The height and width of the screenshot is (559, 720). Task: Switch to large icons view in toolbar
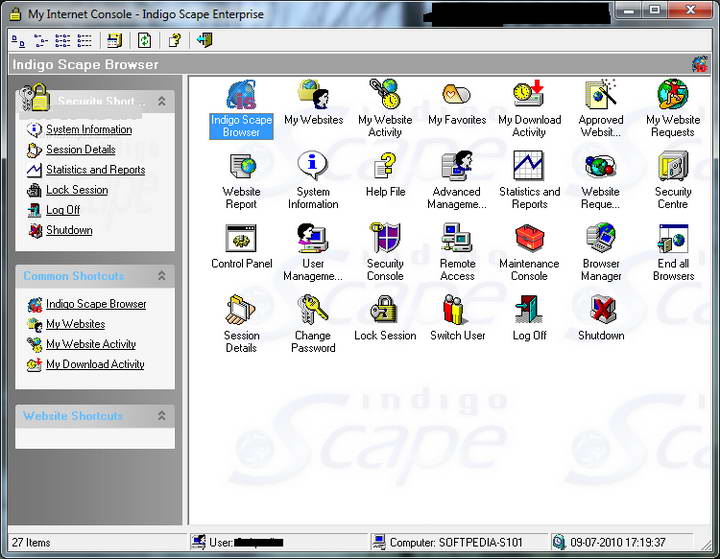tap(18, 40)
